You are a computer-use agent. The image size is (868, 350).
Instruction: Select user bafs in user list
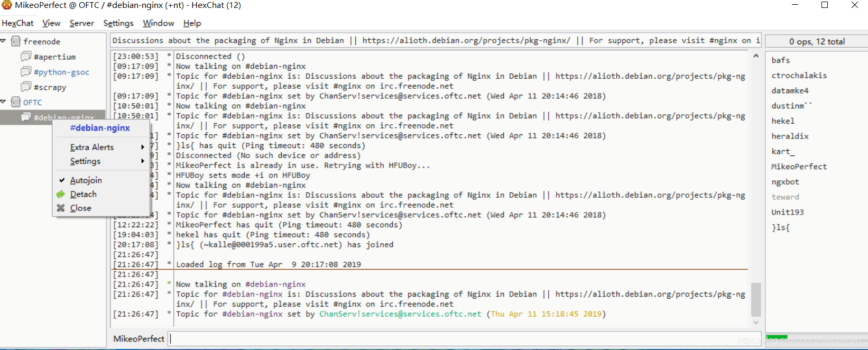[x=780, y=60]
